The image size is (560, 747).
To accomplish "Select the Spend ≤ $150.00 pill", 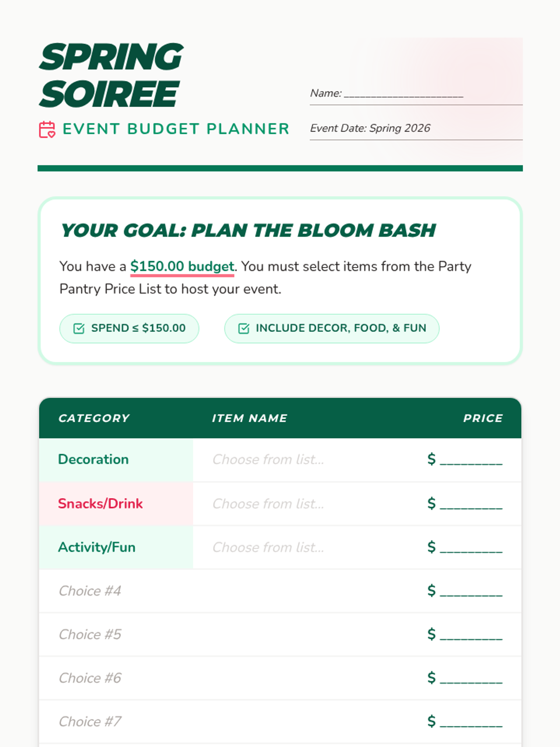I will click(x=129, y=329).
